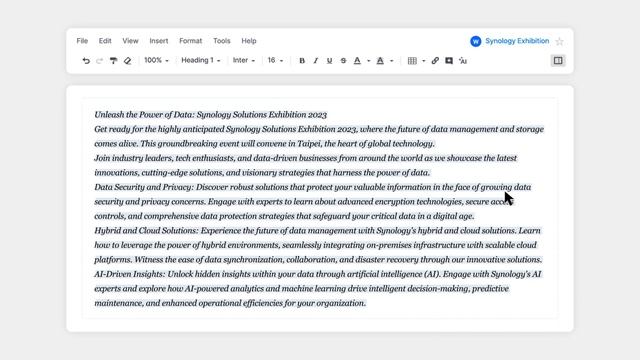
Task: Open the Help menu
Action: tap(249, 41)
